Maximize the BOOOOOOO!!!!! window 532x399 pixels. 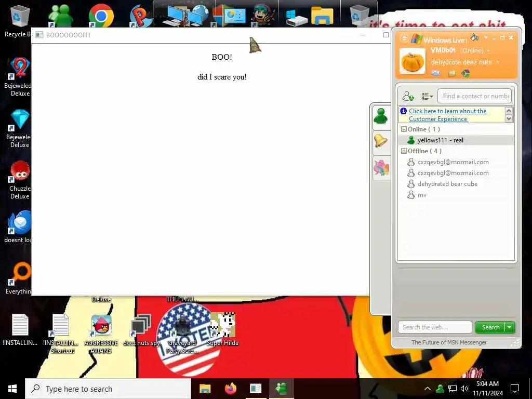pos(386,35)
